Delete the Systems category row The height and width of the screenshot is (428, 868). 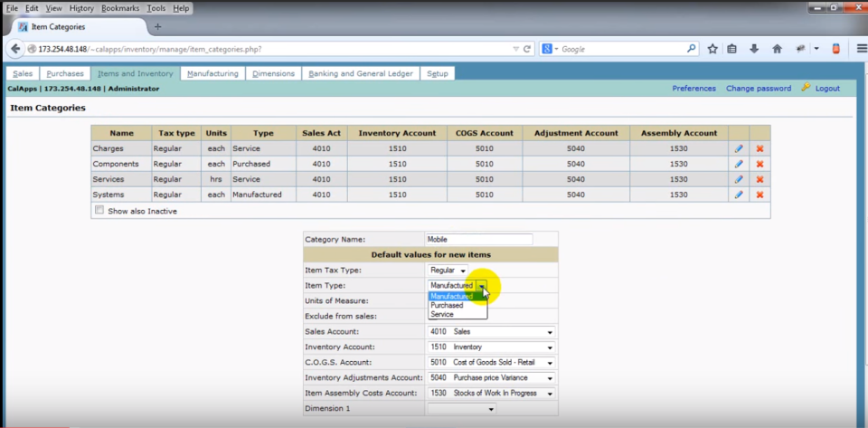click(759, 195)
